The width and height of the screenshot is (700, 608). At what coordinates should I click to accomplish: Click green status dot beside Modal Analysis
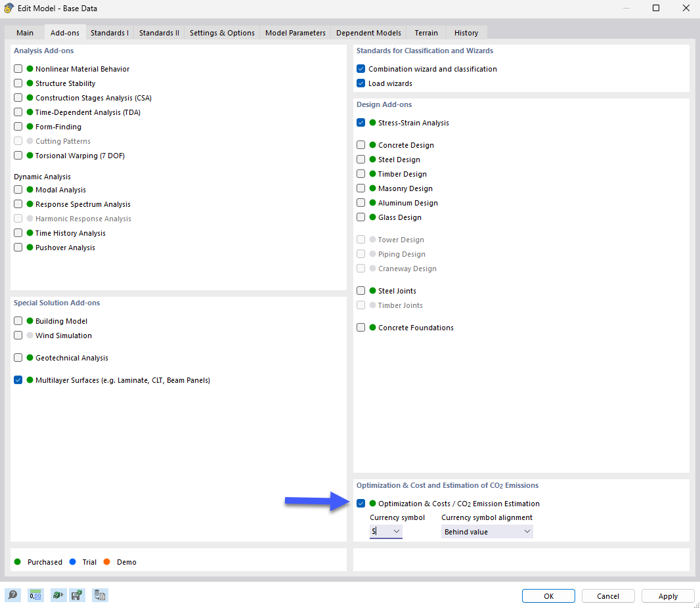(x=30, y=189)
